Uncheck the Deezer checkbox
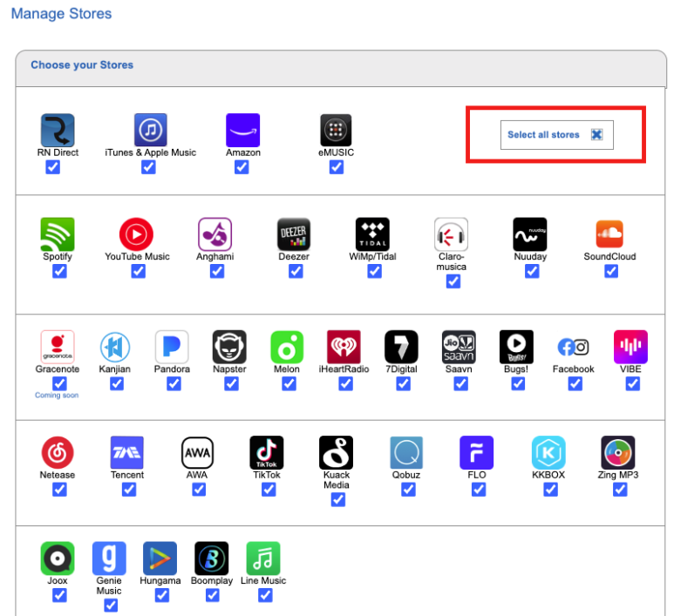This screenshot has height=616, width=674. coord(296,271)
